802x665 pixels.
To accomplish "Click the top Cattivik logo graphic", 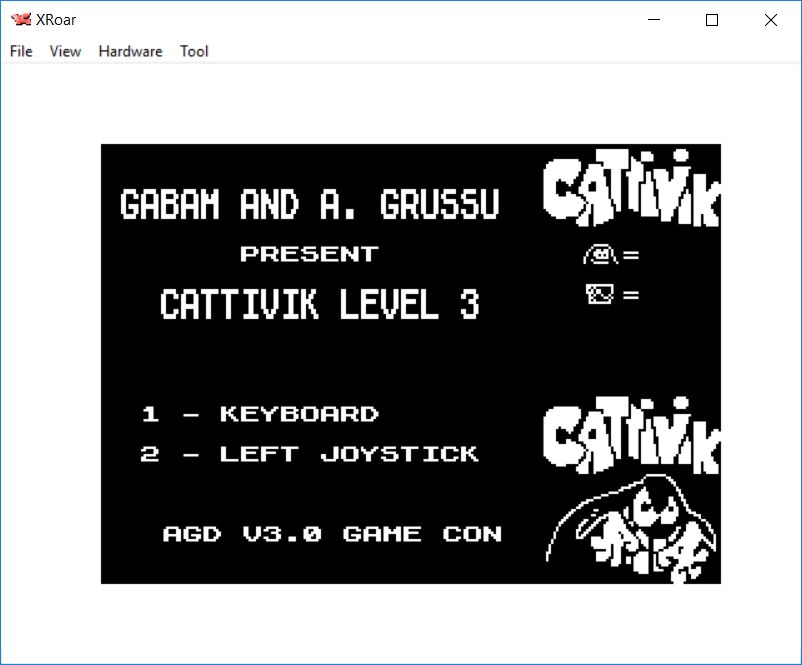I will [630, 188].
